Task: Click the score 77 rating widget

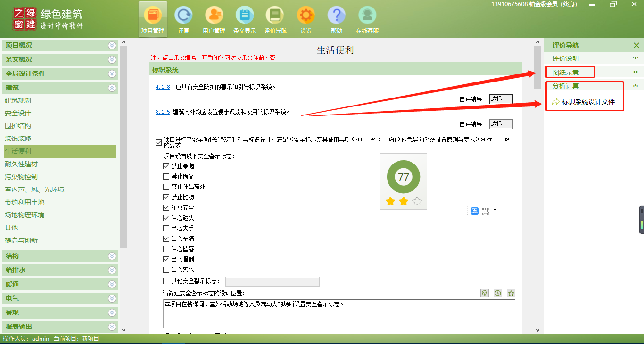Action: tap(404, 181)
